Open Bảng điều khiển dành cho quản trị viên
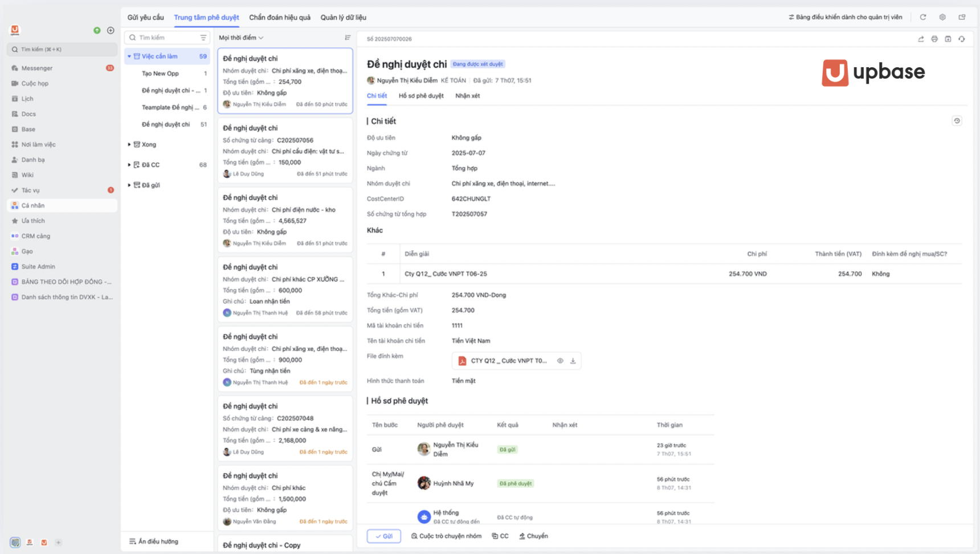This screenshot has height=554, width=980. 845,17
